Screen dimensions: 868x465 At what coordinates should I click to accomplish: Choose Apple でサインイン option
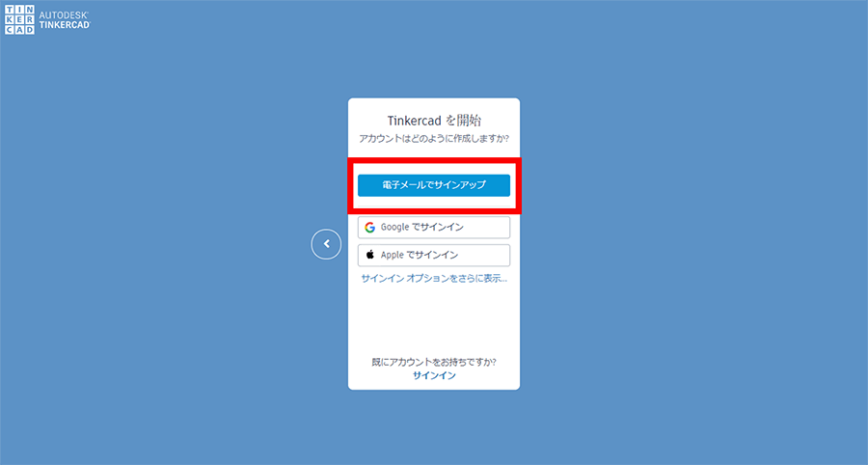coord(434,256)
